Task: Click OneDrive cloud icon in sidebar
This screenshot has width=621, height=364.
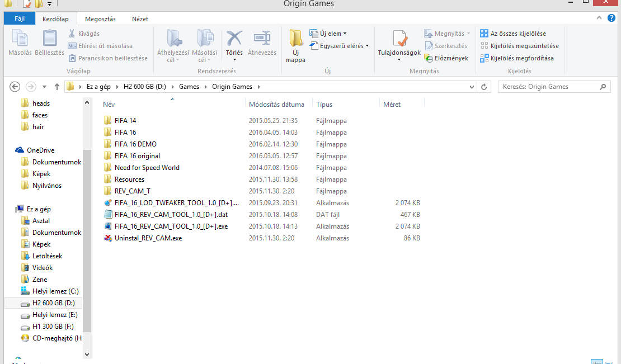Action: pos(20,150)
